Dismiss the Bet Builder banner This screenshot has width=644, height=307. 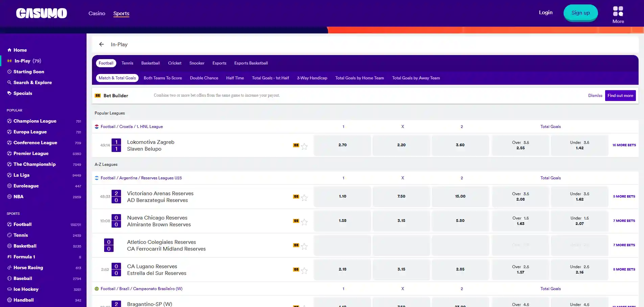[x=595, y=96]
